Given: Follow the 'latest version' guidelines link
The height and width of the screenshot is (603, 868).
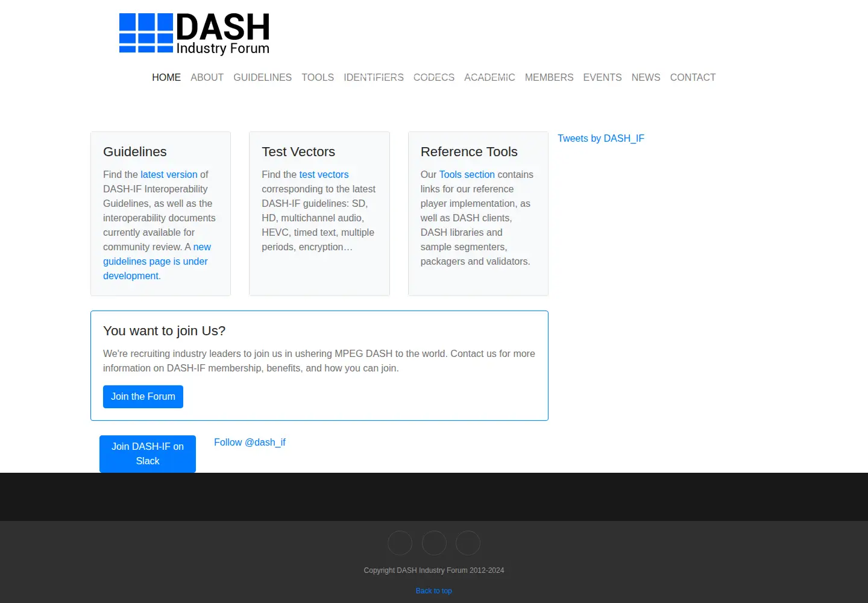Looking at the screenshot, I should (x=169, y=174).
